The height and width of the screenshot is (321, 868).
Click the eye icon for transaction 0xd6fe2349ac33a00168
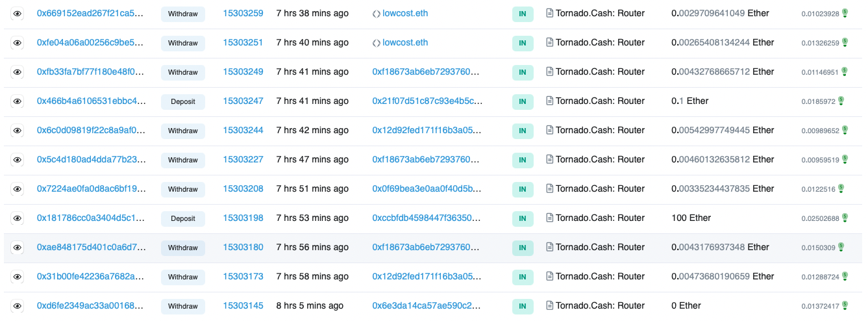pyautogui.click(x=18, y=306)
